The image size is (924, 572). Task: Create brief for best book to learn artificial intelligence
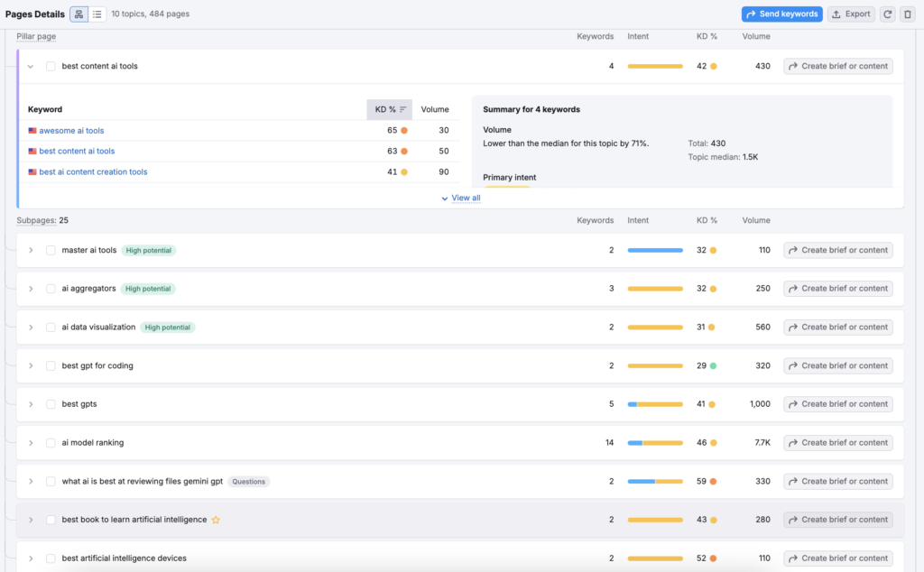coord(838,520)
